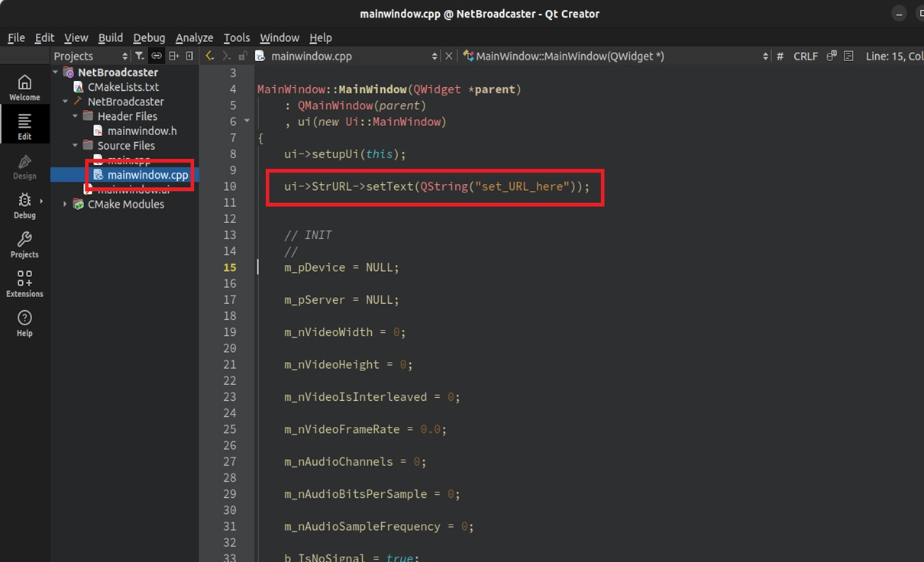Open the Help menu

[321, 37]
